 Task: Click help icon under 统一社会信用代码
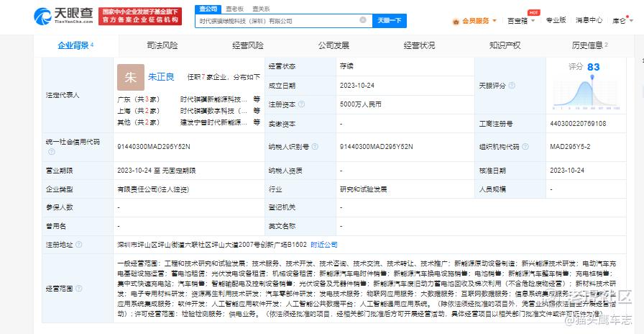pyautogui.click(x=51, y=152)
